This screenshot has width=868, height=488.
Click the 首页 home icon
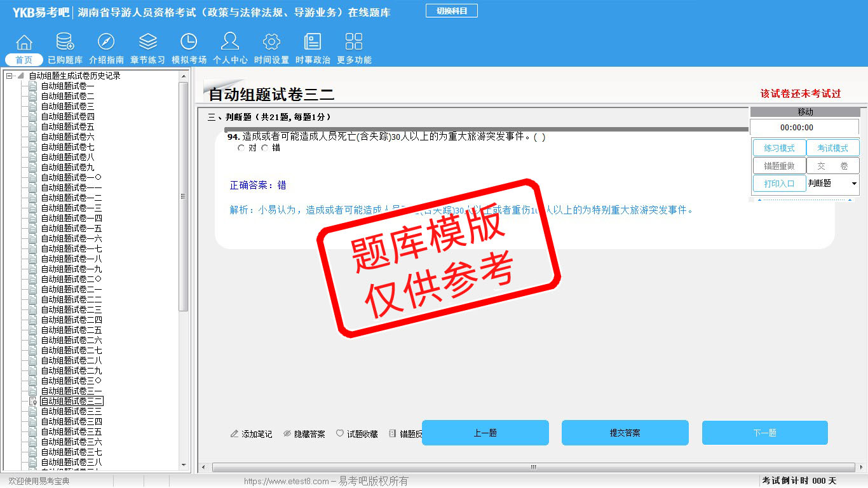(24, 43)
